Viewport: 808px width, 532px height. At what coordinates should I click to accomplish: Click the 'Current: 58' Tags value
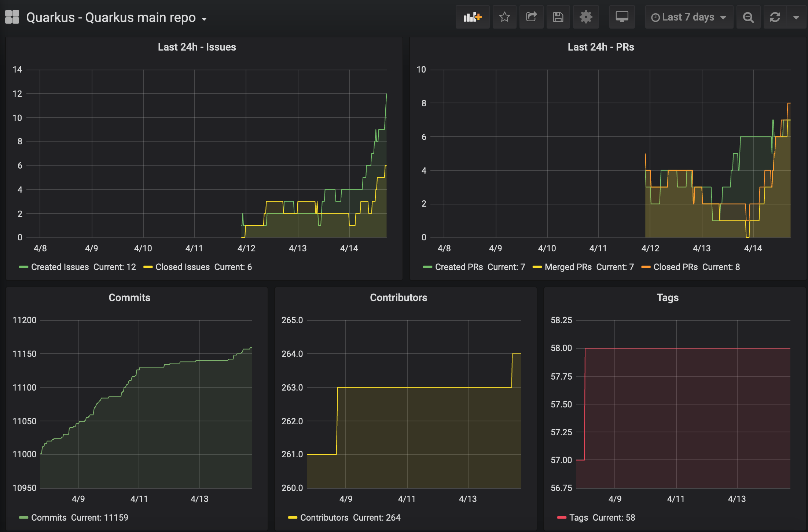[614, 518]
